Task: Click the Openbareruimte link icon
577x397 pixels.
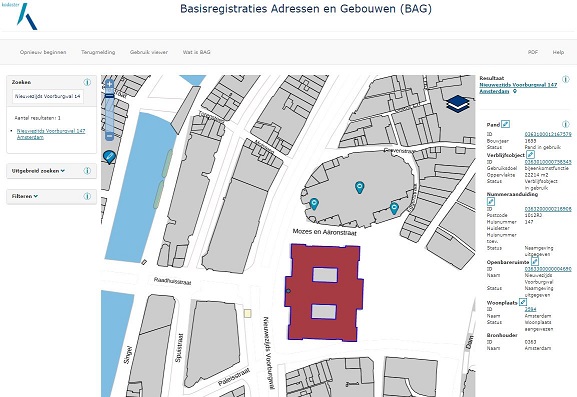Action: tap(535, 262)
